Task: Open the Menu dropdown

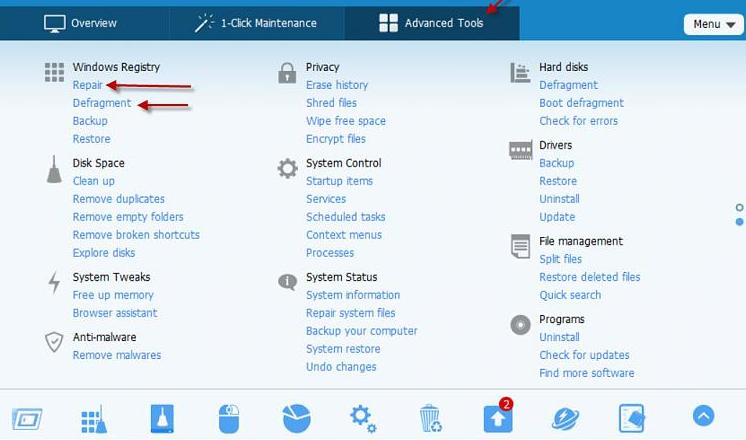Action: point(713,24)
